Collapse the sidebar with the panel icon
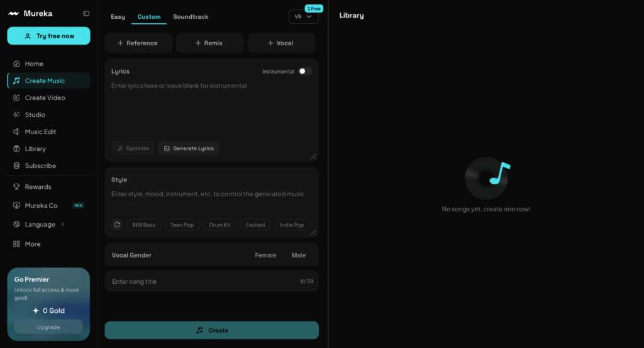 pos(86,14)
